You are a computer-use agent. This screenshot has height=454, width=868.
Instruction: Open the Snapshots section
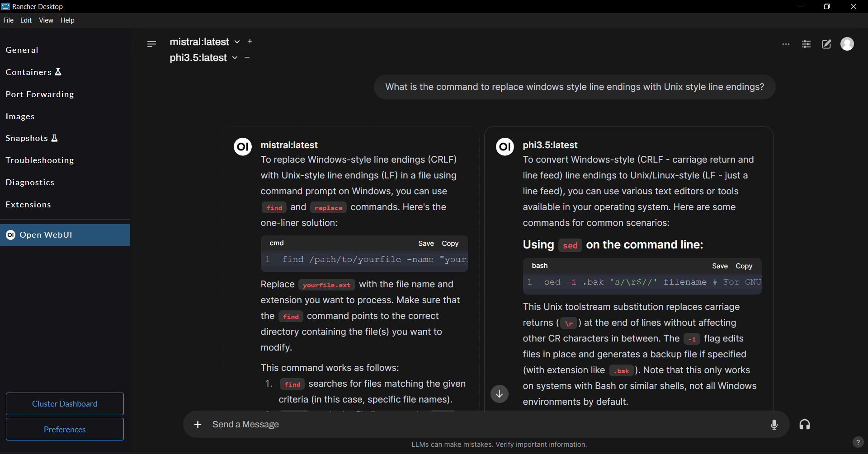tap(65, 138)
